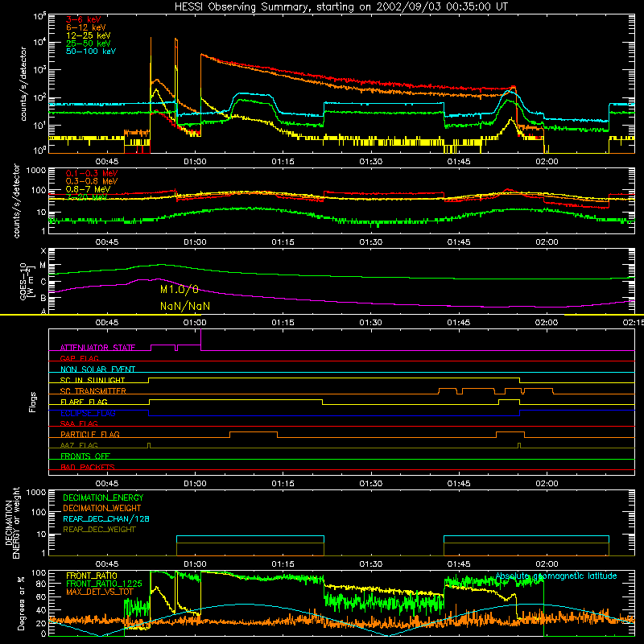Click 'counts/s/detector' label of the keV panel
The image size is (644, 644).
coord(23,84)
